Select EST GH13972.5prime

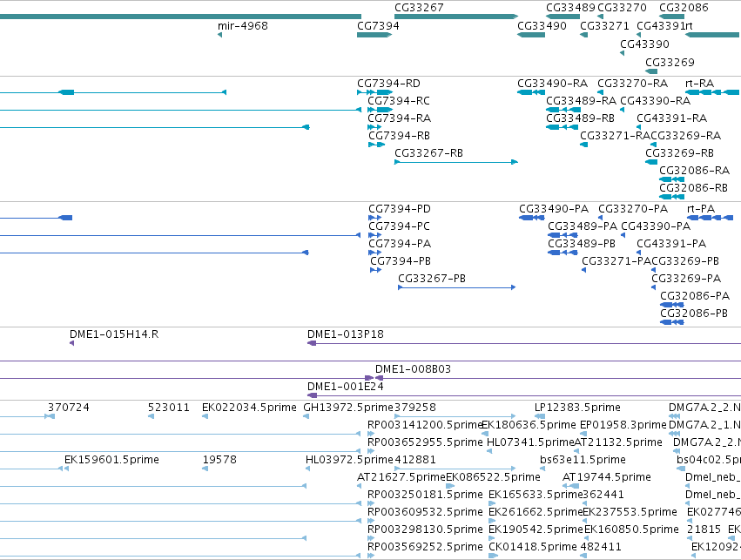point(348,408)
